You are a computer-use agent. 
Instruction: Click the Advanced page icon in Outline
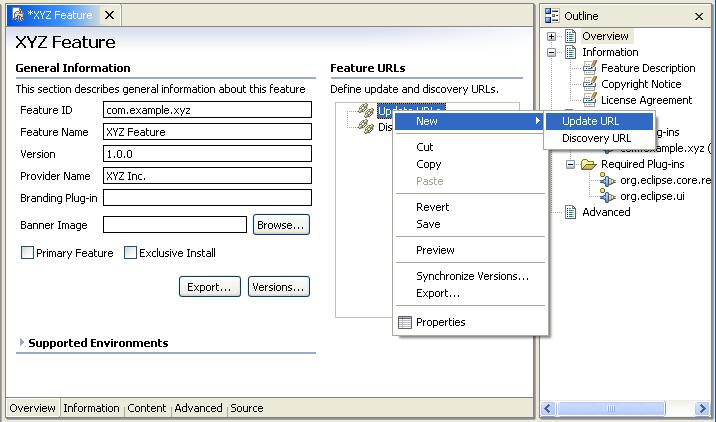click(x=570, y=212)
